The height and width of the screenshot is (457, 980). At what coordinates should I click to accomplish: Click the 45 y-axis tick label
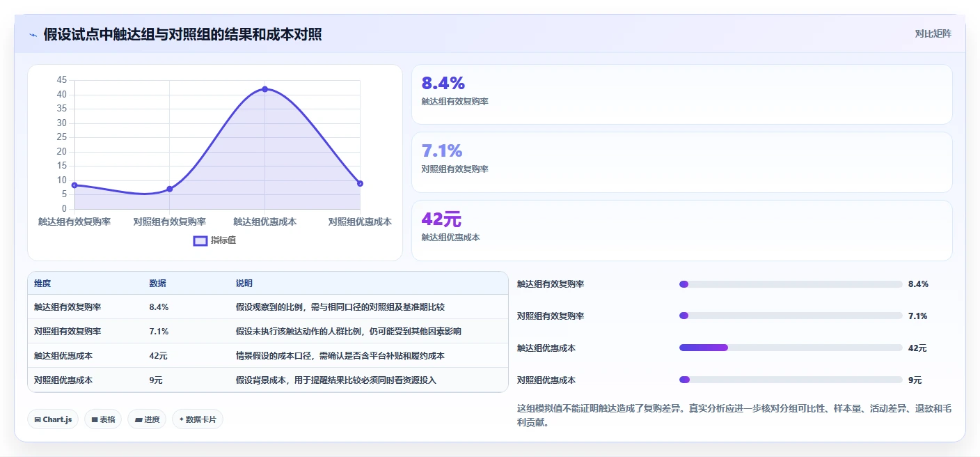[x=62, y=80]
